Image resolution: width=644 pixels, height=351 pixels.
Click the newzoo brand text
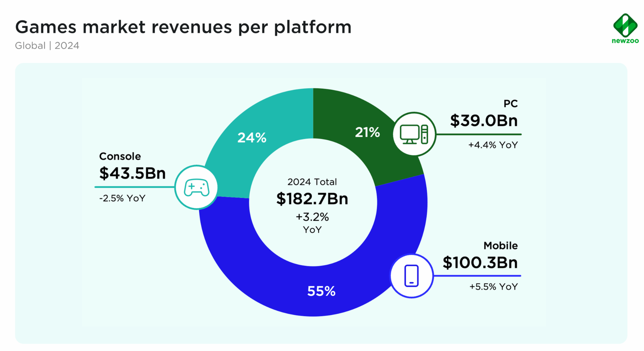point(625,41)
